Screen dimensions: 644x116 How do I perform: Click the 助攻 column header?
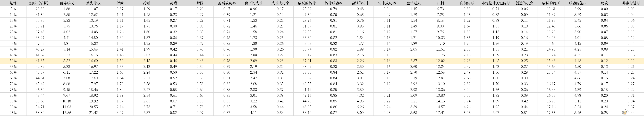pyautogui.click(x=604, y=3)
